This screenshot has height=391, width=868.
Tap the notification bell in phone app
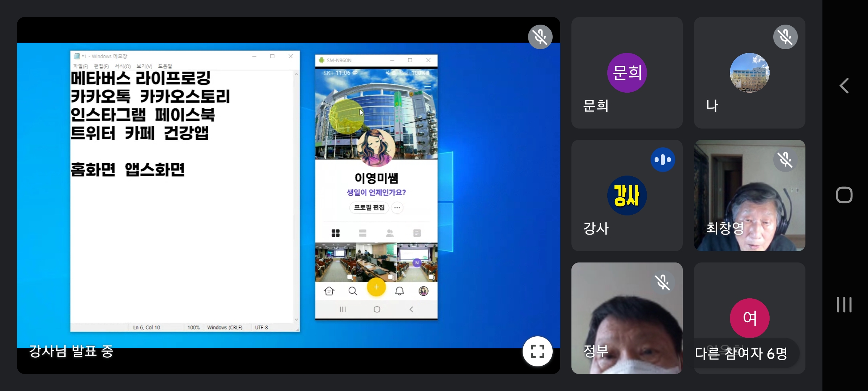(400, 291)
